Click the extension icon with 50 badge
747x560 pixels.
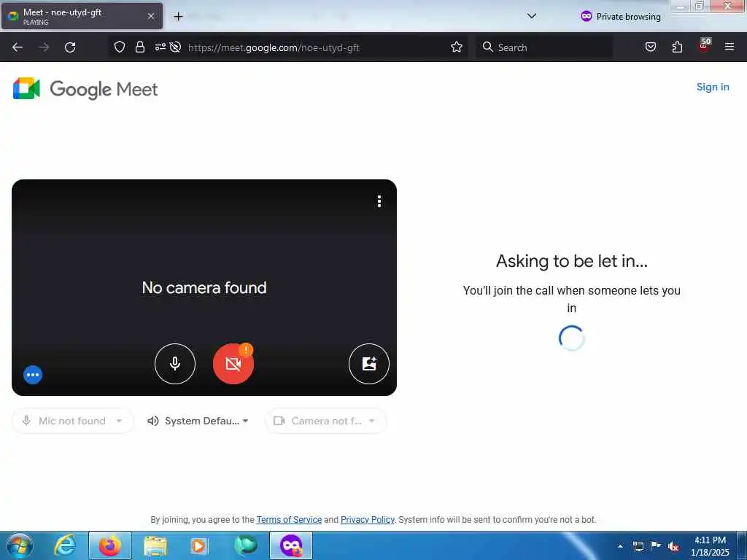[704, 46]
